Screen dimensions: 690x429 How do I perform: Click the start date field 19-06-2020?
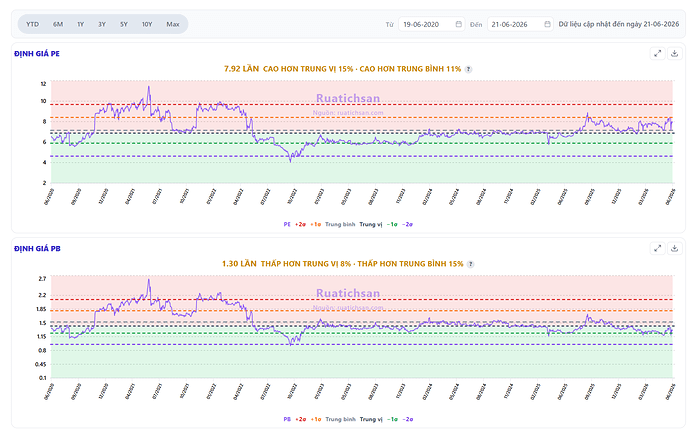coord(431,24)
